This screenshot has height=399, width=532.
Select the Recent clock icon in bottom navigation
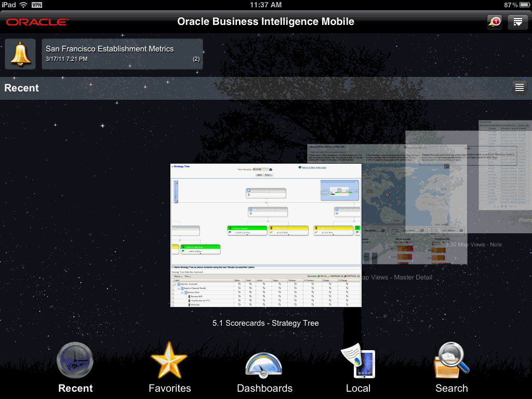75,360
